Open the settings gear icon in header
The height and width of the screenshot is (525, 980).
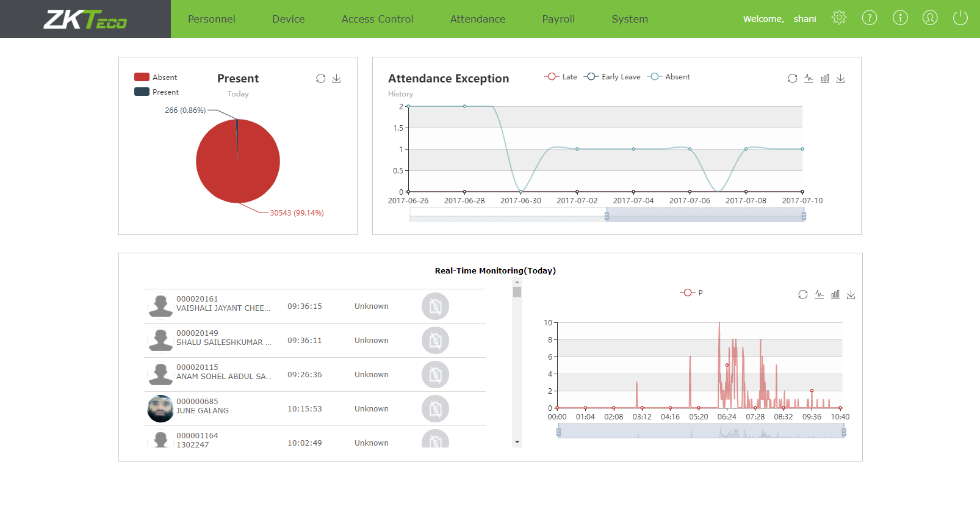[839, 18]
